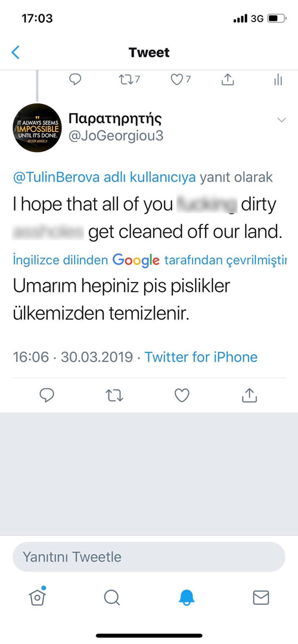Image resolution: width=298 pixels, height=644 pixels.
Task: View tweet activity bar chart icon
Action: click(x=278, y=79)
